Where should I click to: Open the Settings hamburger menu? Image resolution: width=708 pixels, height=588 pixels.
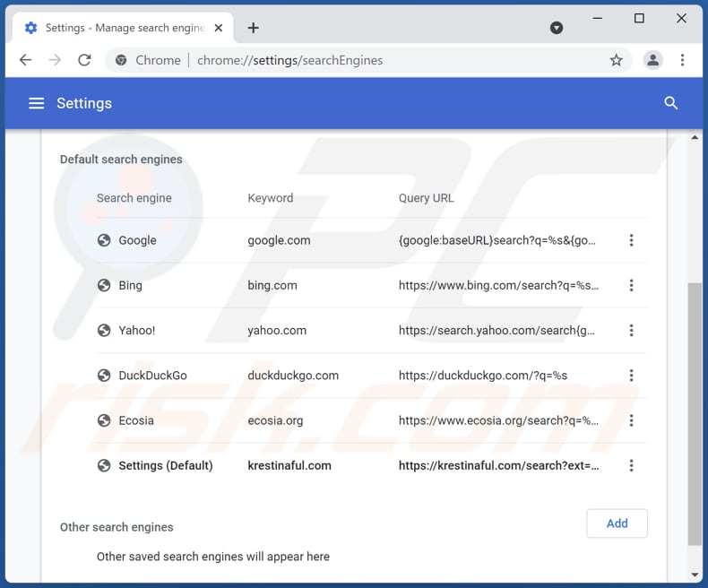click(x=36, y=103)
